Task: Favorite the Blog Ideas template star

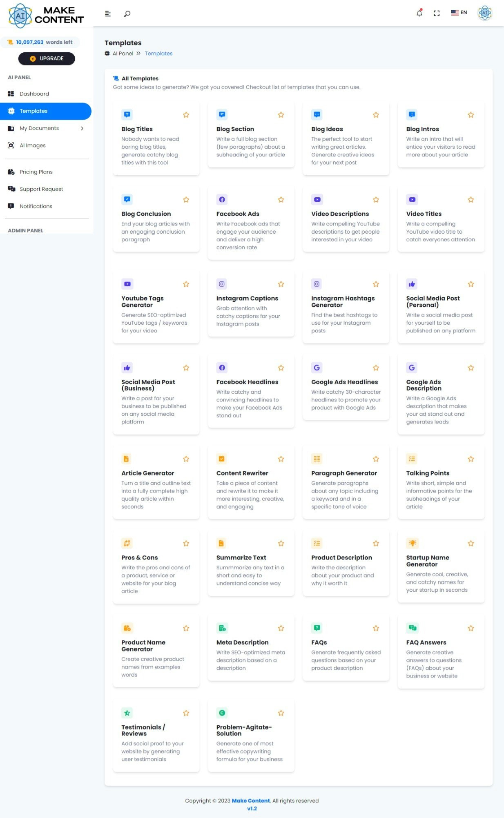Action: coord(376,115)
